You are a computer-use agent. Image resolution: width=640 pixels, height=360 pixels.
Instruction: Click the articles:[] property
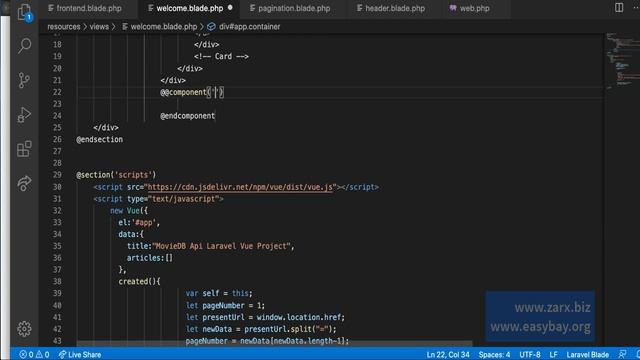click(150, 258)
